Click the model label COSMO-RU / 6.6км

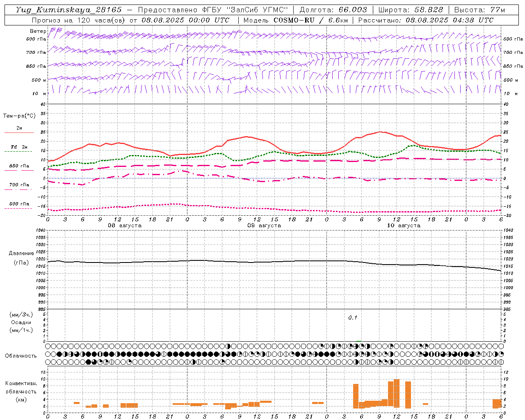point(310,20)
